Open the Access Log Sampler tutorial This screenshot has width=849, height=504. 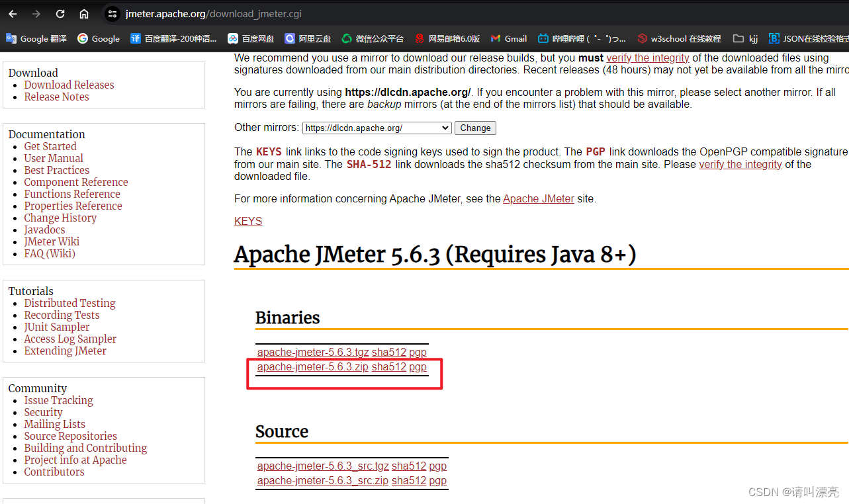tap(70, 339)
